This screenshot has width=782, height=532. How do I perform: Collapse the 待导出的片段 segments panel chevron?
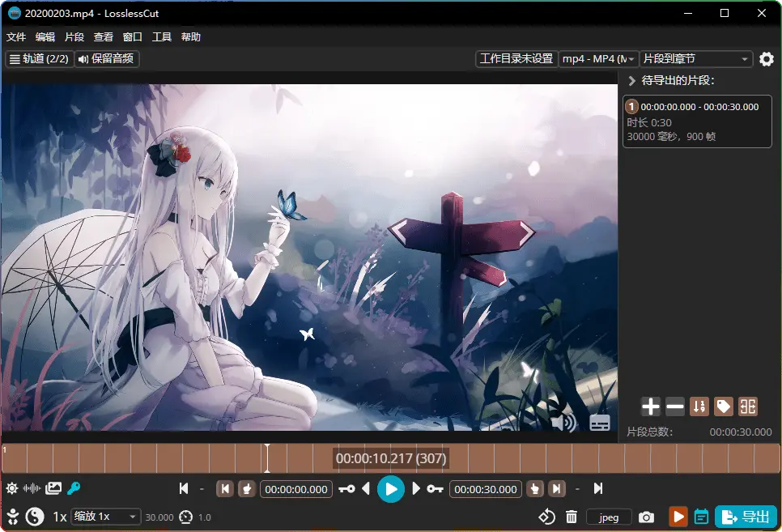point(632,80)
